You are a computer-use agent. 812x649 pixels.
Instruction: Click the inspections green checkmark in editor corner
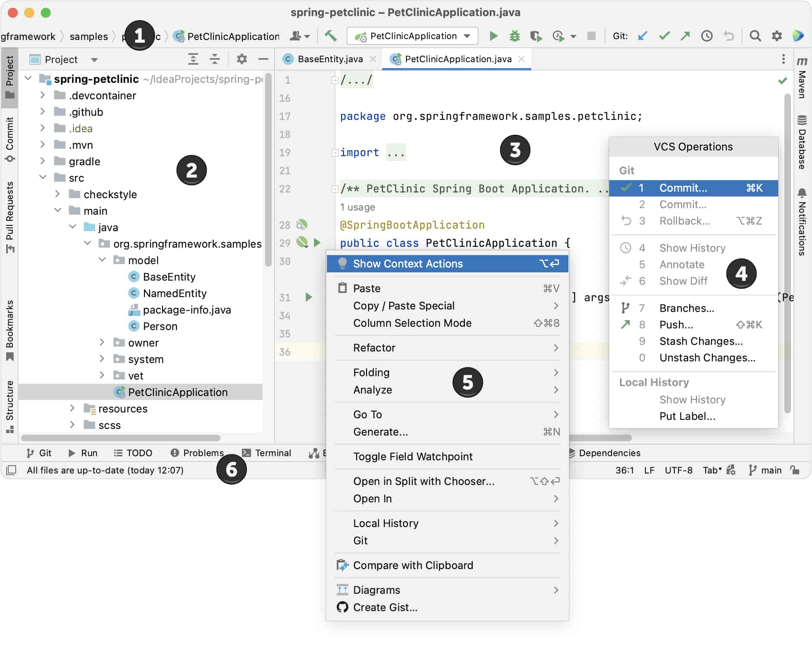[782, 81]
